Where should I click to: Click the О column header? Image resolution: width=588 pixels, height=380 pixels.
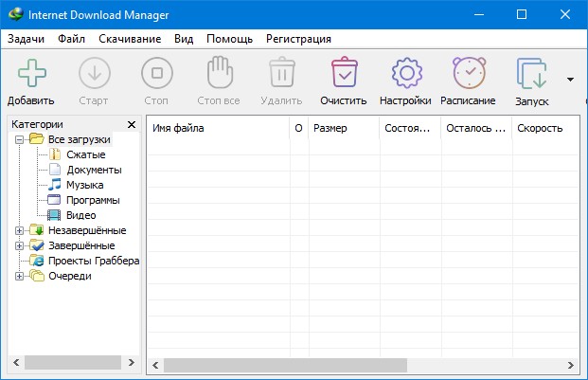coord(299,128)
